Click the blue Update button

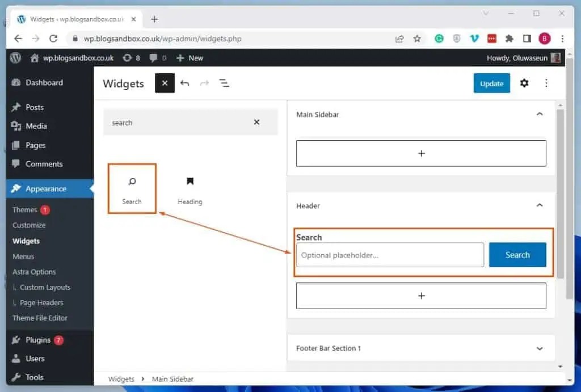pos(491,83)
